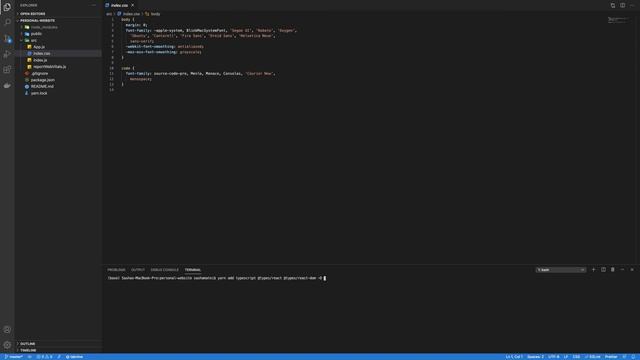Open index.js in the file tree
Viewport: 640px width, 360px height.
40,60
